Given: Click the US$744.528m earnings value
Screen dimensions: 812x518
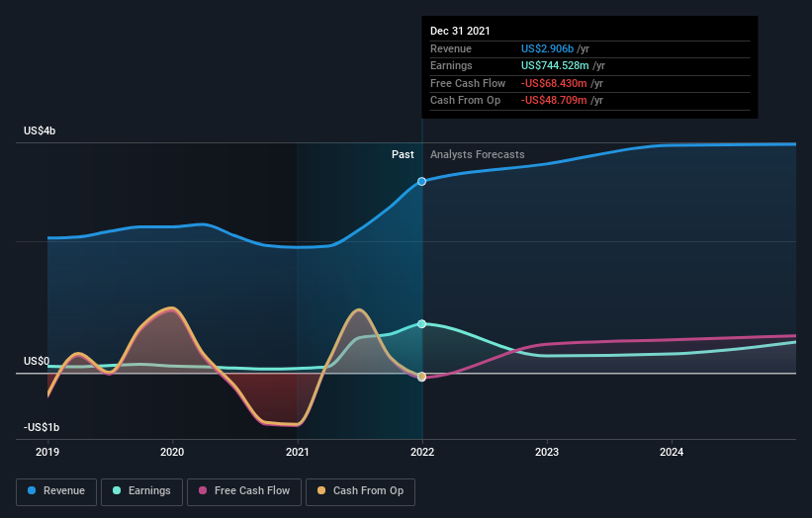Looking at the screenshot, I should tap(555, 65).
